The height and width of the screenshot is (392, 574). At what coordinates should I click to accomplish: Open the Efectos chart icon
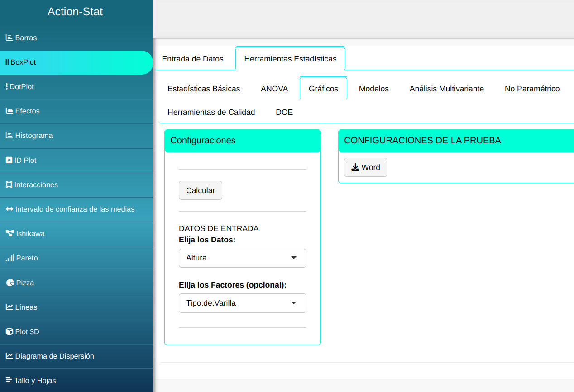click(x=9, y=111)
